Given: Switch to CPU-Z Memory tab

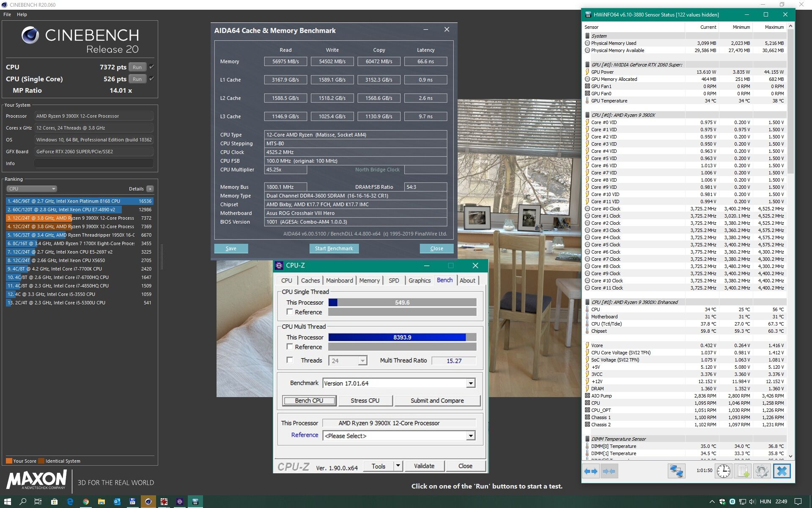Looking at the screenshot, I should coord(369,280).
